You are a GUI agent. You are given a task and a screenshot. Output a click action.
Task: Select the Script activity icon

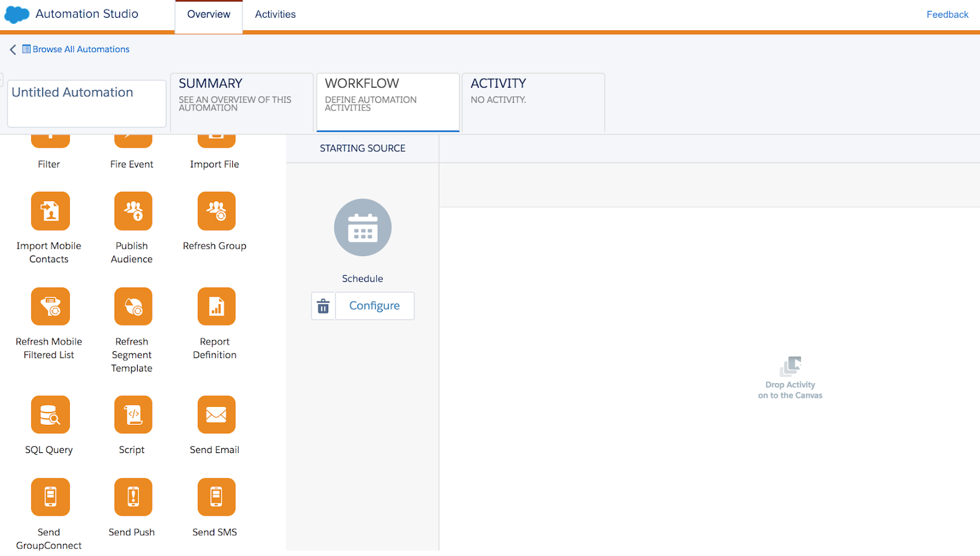pos(132,414)
